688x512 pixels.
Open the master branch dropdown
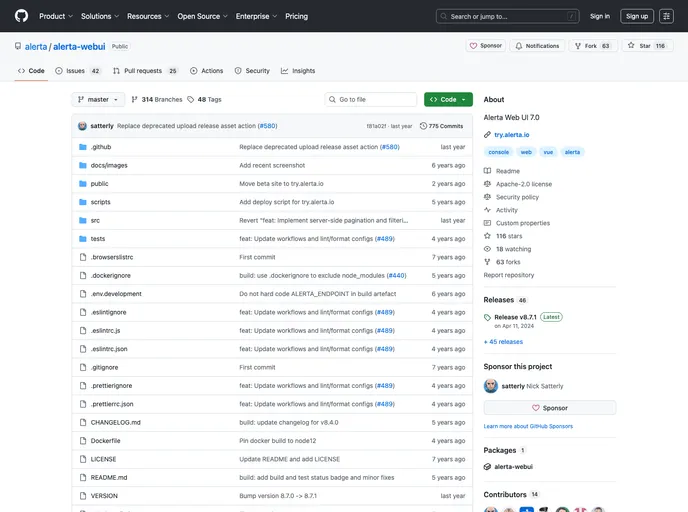click(x=98, y=100)
